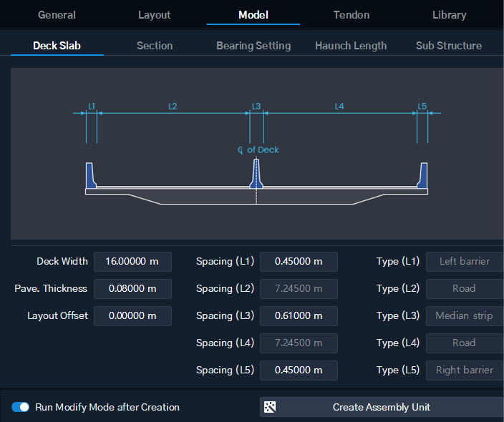The image size is (504, 422).
Task: Click the L3 dimension label in diagram
Action: [x=256, y=107]
